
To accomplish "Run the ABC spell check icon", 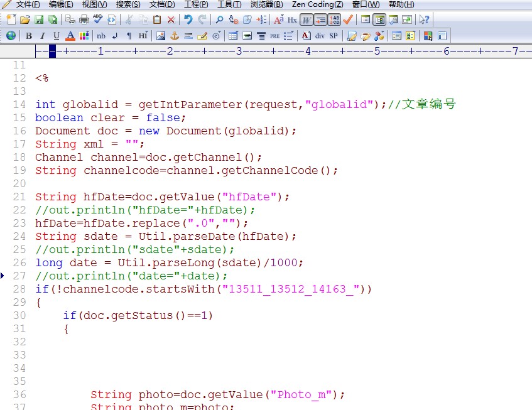I will pyautogui.click(x=98, y=19).
